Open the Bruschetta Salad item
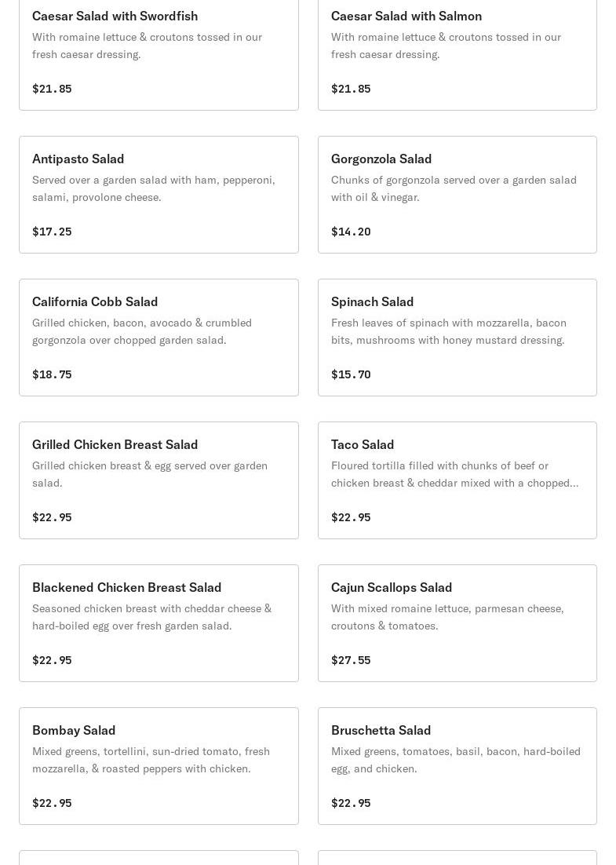Image resolution: width=616 pixels, height=865 pixels. [457, 766]
